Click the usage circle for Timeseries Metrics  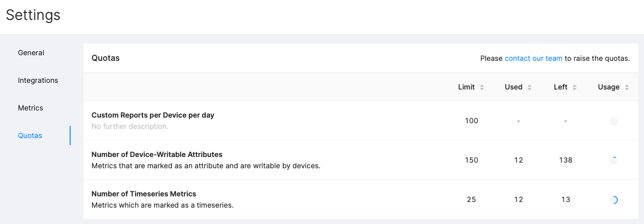coord(614,200)
